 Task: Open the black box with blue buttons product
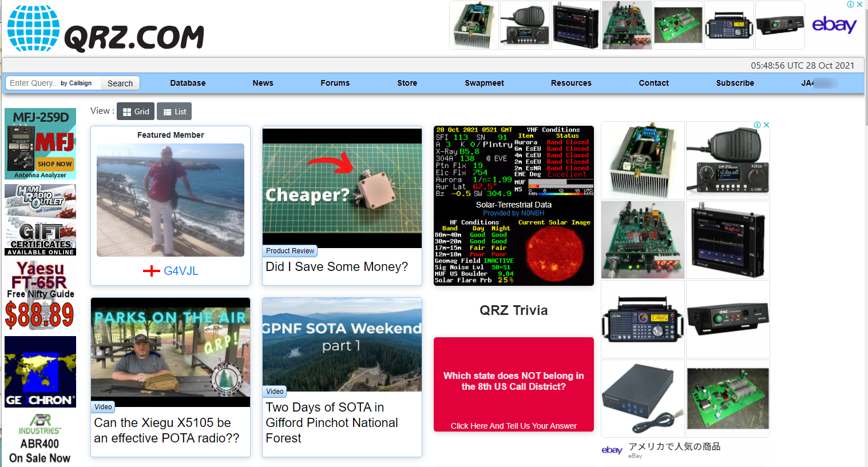pos(643,398)
